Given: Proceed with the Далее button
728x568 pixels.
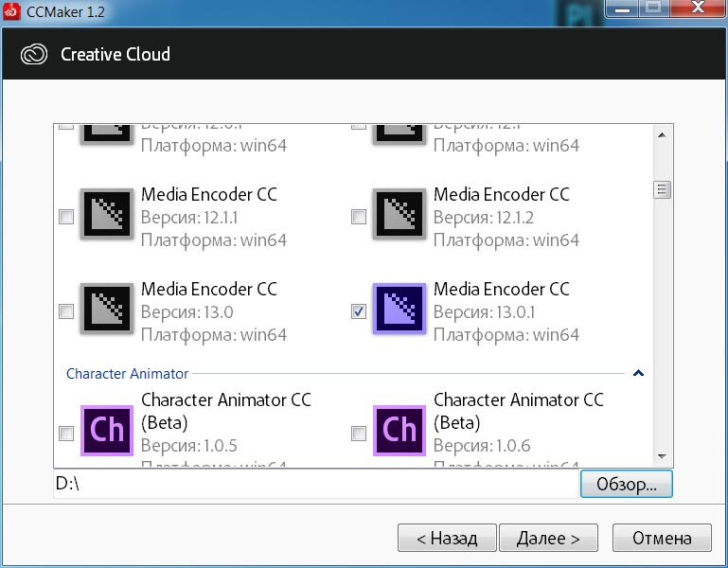Looking at the screenshot, I should point(548,538).
